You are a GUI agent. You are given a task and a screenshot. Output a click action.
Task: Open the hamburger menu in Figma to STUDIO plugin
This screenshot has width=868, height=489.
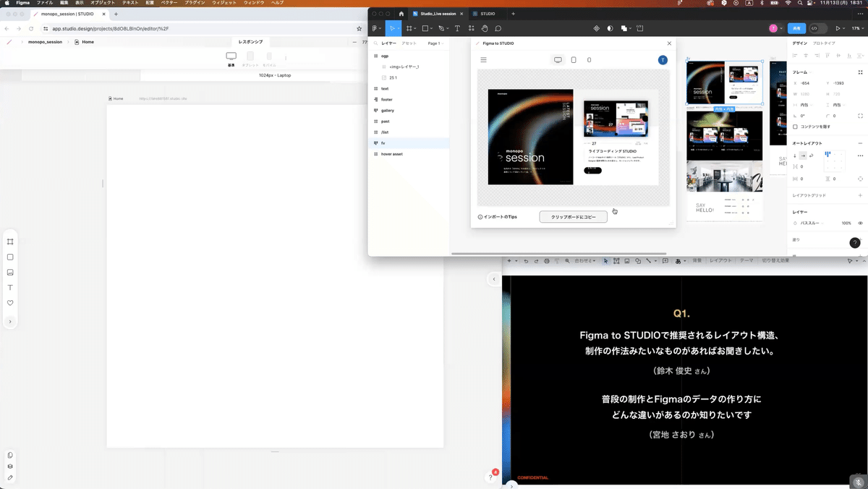(484, 60)
